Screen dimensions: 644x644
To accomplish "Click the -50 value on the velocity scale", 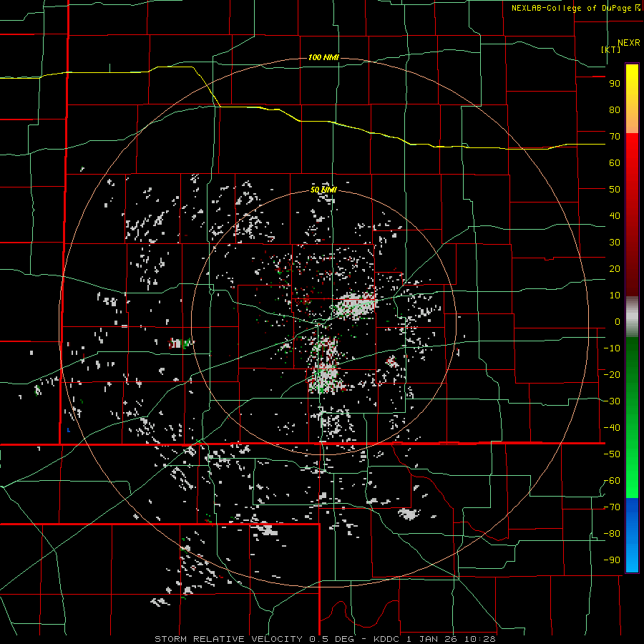I will 612,454.
